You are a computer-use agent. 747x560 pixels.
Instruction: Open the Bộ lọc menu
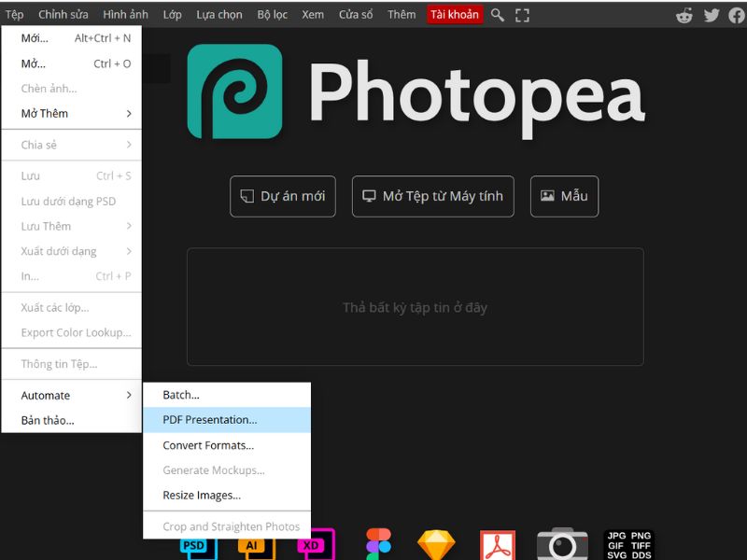coord(272,15)
